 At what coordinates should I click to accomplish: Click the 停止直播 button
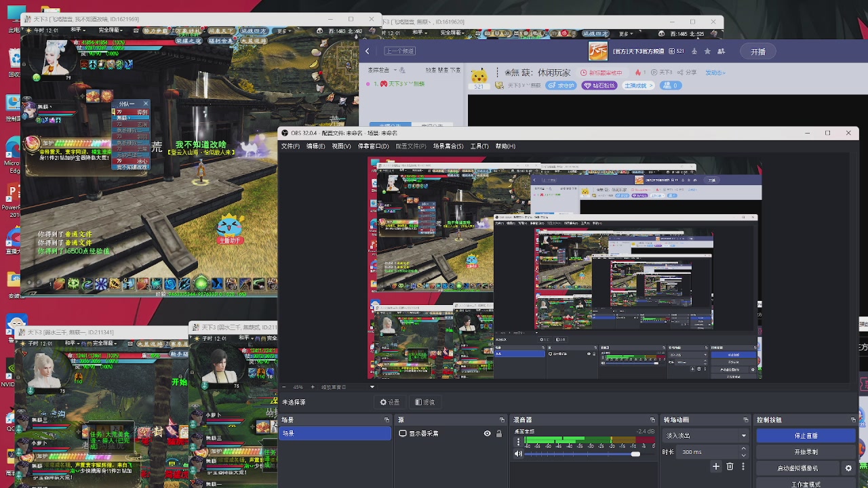pyautogui.click(x=806, y=436)
